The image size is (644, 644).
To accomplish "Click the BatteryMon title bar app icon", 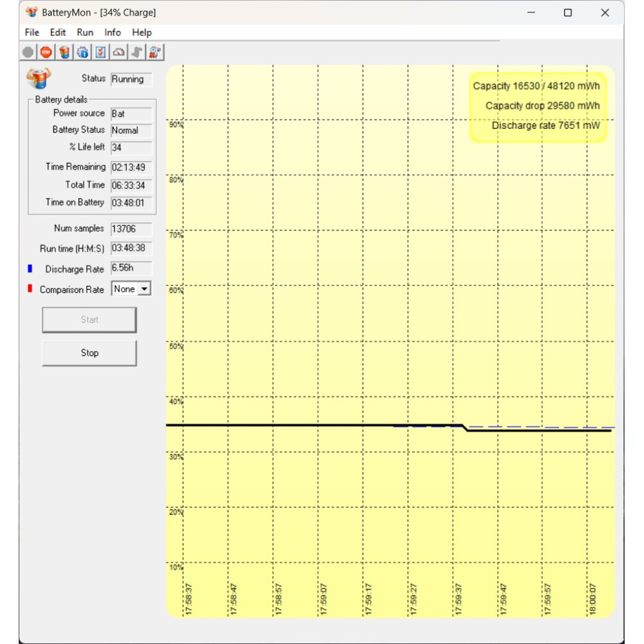I will coord(32,12).
